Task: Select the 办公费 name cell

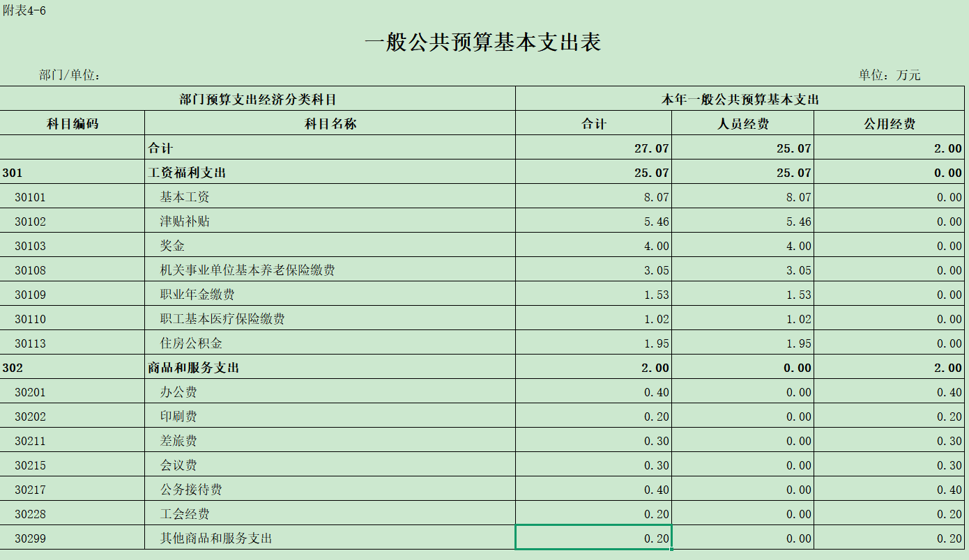Action: [330, 391]
